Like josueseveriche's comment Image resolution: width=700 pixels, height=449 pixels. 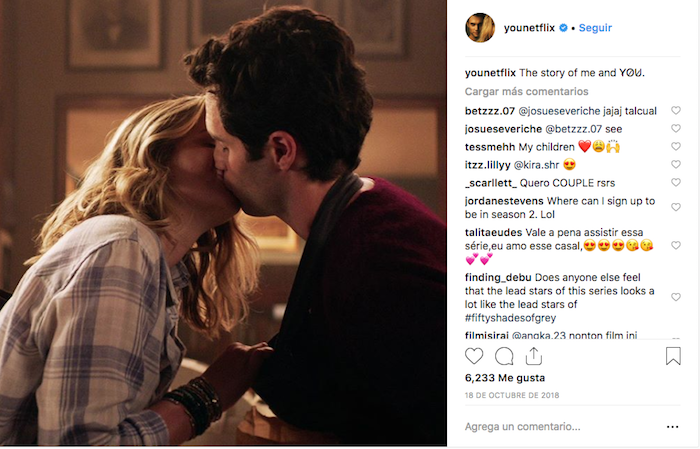676,129
